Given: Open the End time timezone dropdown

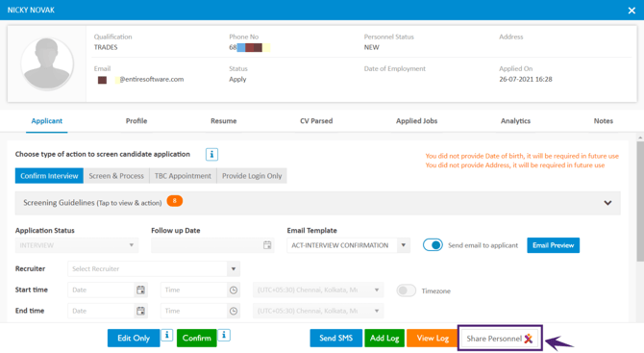Looking at the screenshot, I should click(318, 311).
